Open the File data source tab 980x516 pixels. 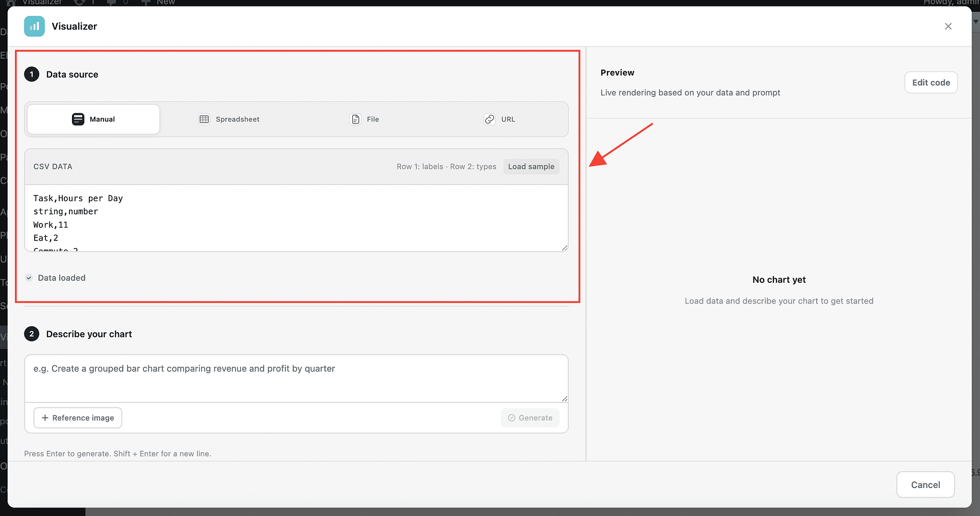[364, 119]
